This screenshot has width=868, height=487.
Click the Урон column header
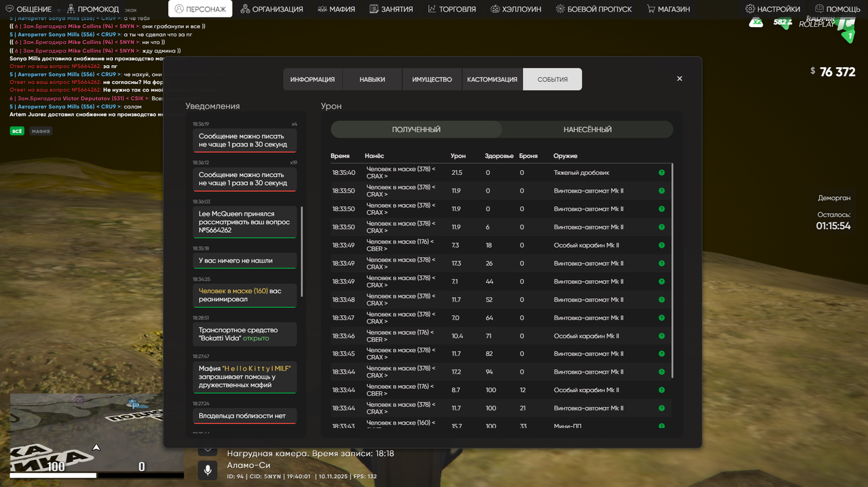[x=458, y=156]
